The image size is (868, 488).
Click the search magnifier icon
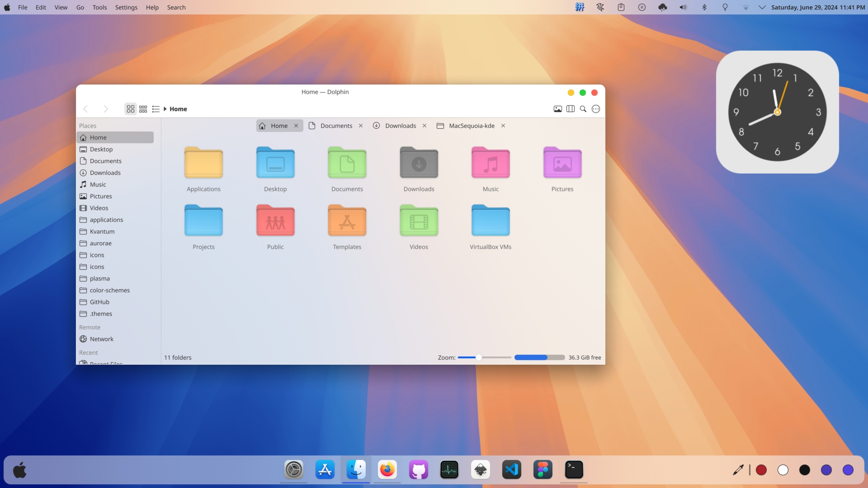coord(583,109)
